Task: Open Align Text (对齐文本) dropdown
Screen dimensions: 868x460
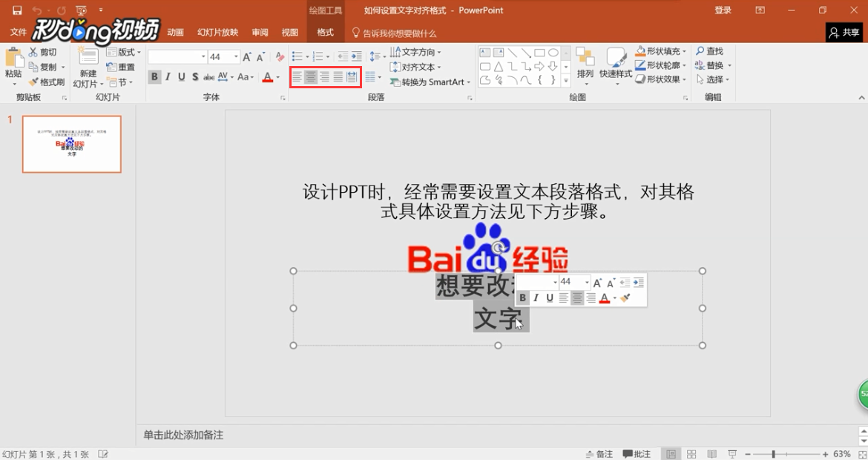Action: 415,67
